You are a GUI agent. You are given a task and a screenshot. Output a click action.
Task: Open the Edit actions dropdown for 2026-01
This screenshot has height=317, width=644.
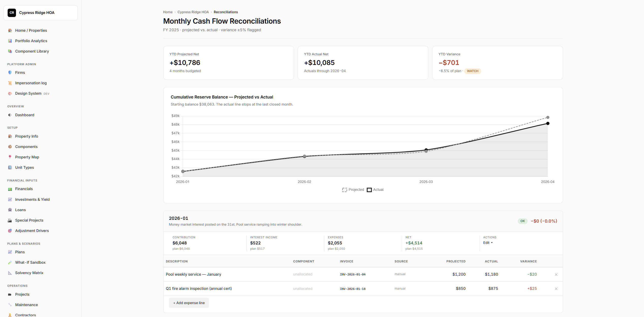click(x=488, y=243)
